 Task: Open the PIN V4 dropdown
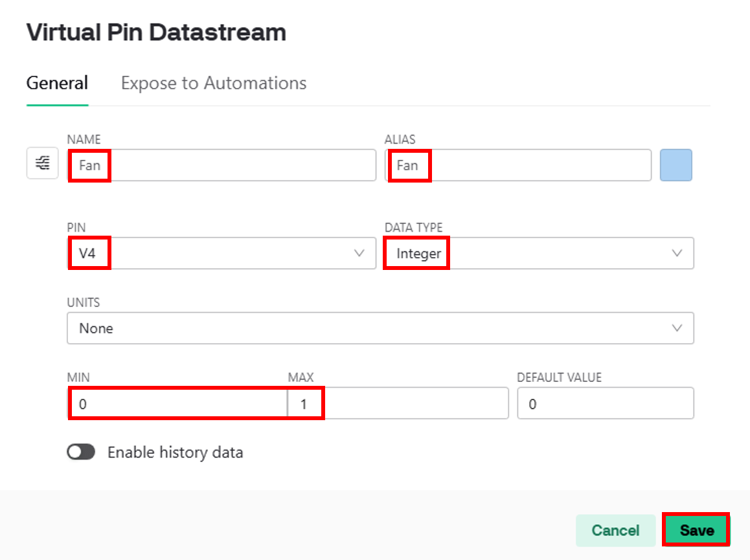222,253
